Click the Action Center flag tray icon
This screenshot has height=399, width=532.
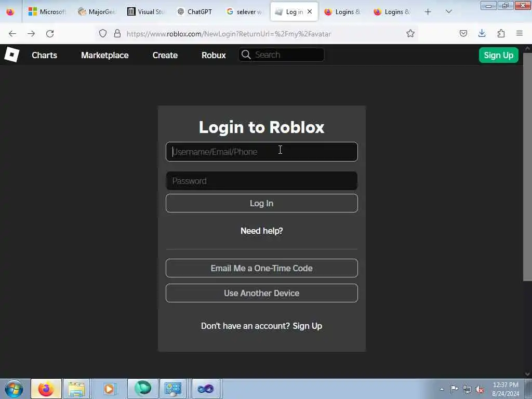coord(454,389)
